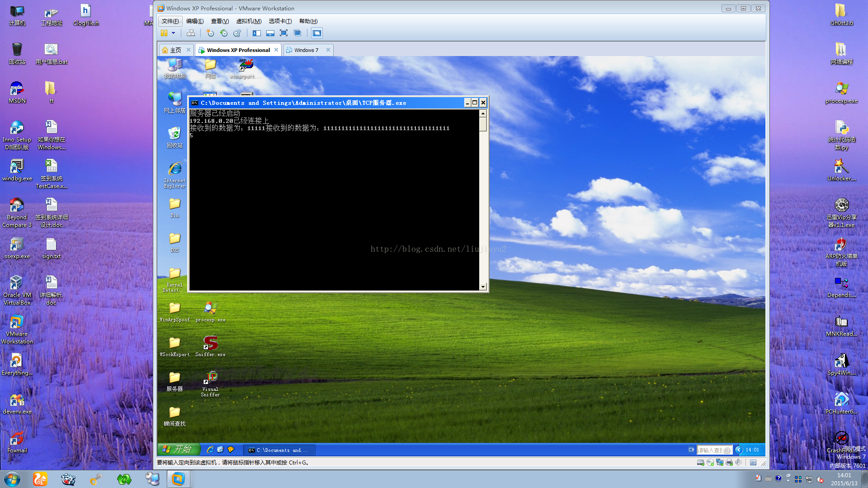Image resolution: width=868 pixels, height=488 pixels.
Task: Switch to Unity mode
Action: pos(297,33)
